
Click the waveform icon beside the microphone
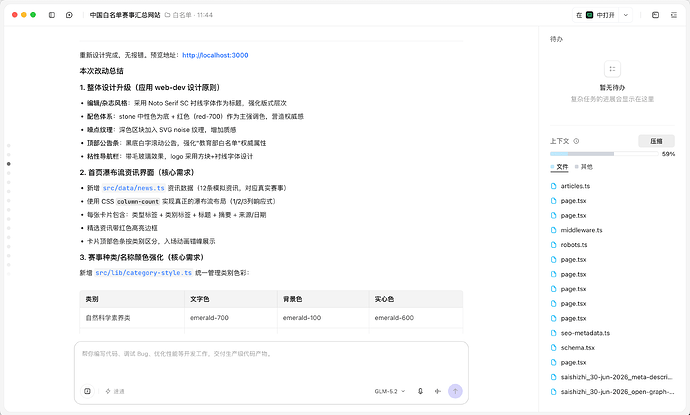click(437, 391)
